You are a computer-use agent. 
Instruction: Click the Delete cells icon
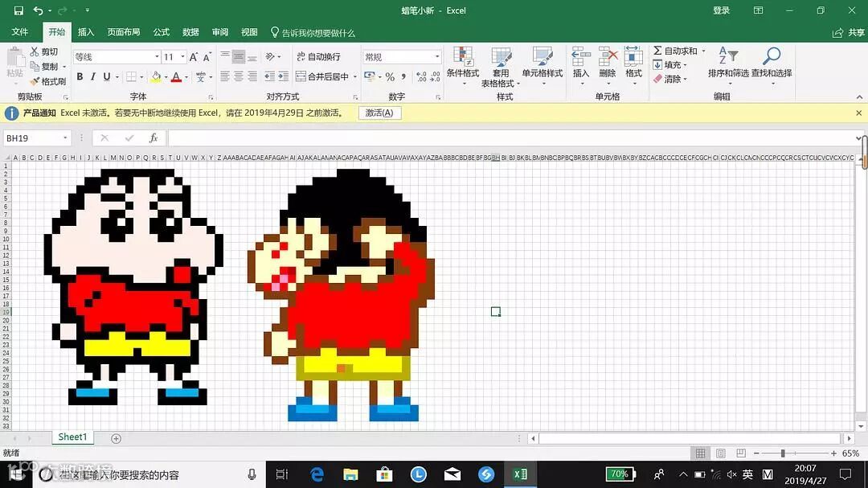tap(608, 56)
